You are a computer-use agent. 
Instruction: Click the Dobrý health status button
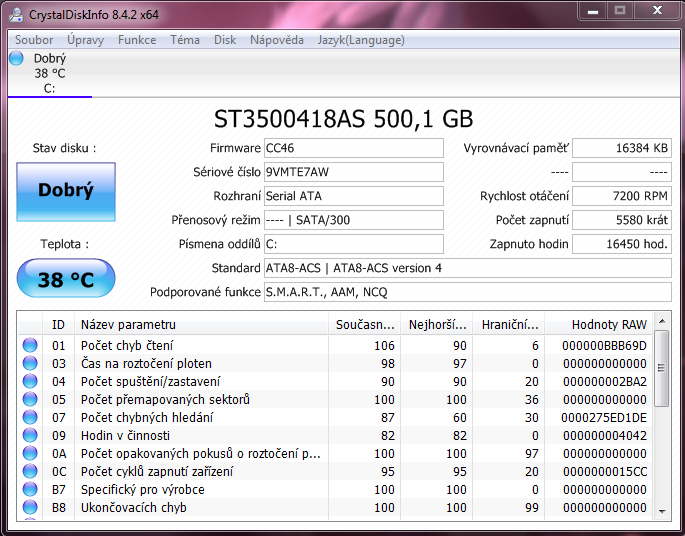point(66,191)
